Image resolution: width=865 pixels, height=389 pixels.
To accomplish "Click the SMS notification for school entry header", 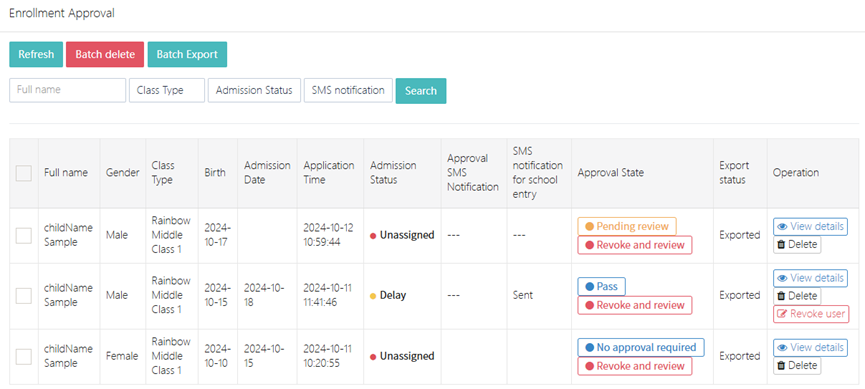I will pos(538,173).
